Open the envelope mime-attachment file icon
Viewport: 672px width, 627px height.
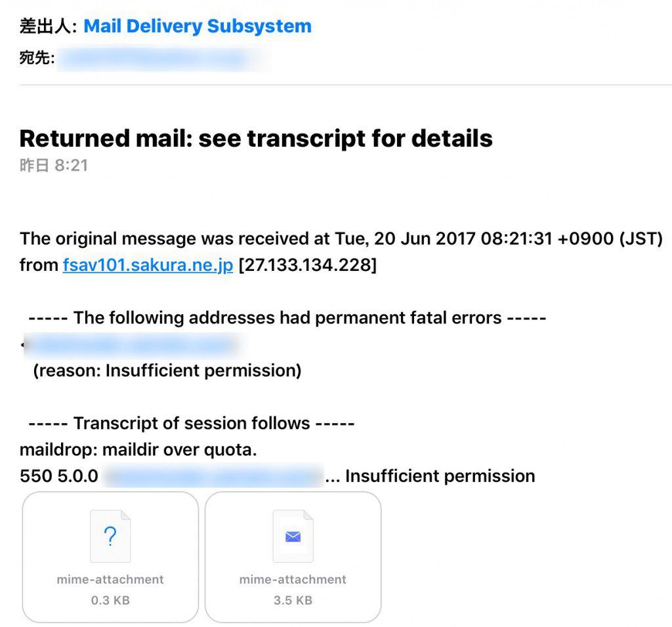293,536
